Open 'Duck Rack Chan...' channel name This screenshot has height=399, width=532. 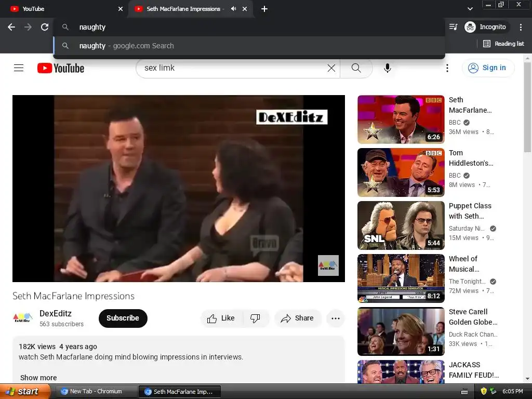pos(473,335)
